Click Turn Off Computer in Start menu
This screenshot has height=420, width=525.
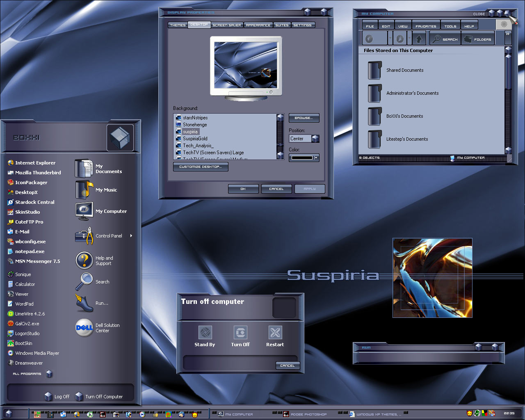[99, 397]
